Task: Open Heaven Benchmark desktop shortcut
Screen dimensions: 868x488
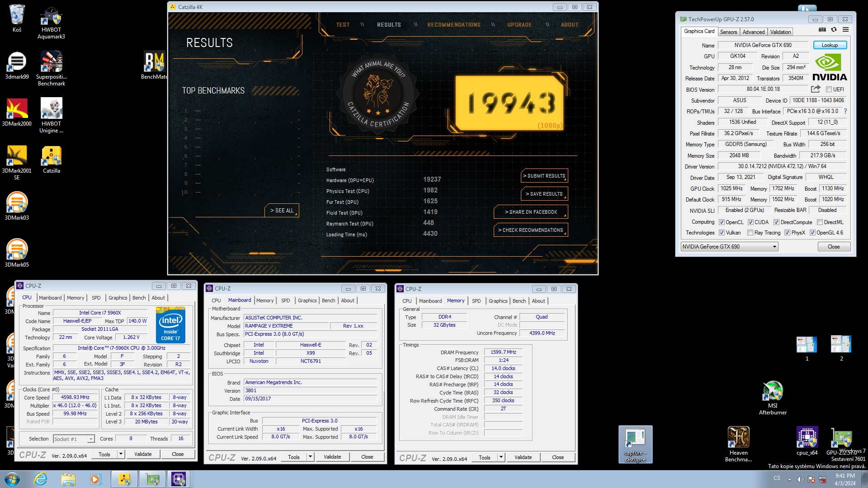Action: click(x=738, y=444)
